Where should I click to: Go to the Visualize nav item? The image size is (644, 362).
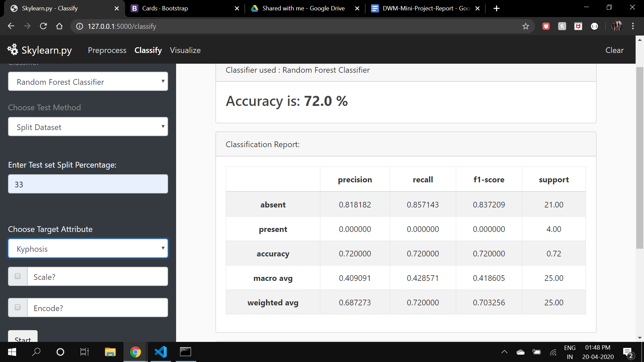click(x=185, y=50)
